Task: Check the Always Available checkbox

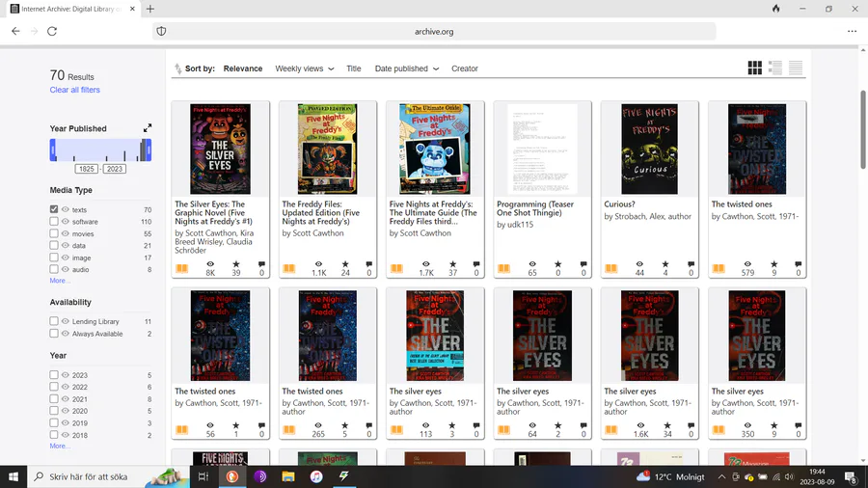Action: 54,334
